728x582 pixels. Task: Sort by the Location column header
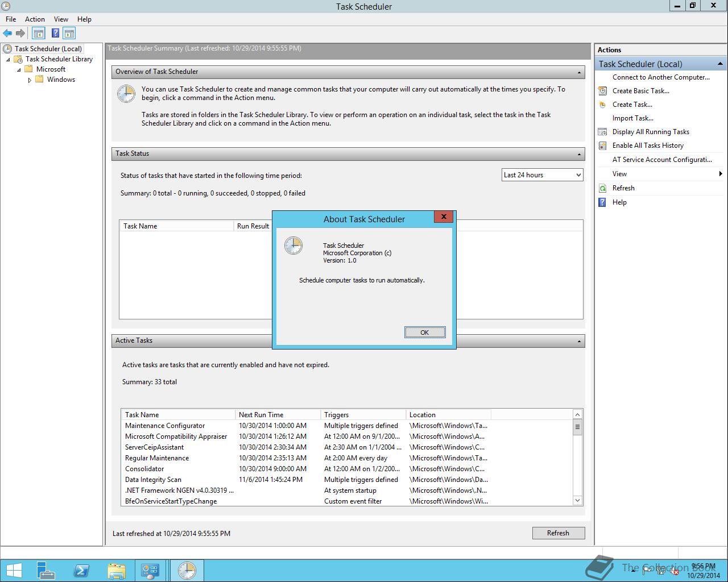[448, 415]
